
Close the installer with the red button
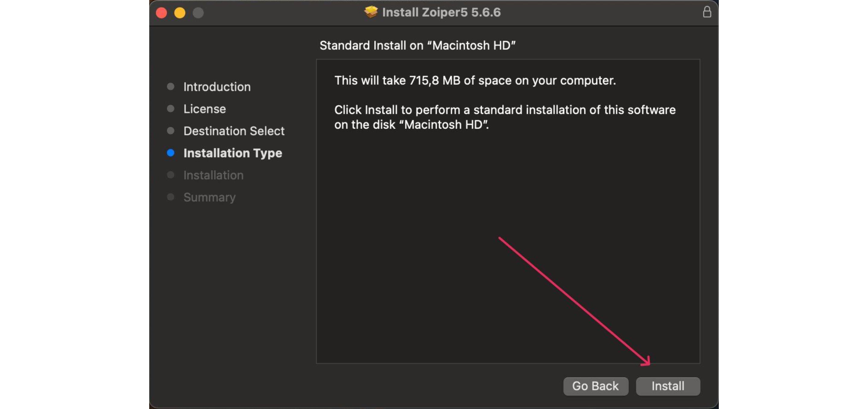(x=162, y=13)
